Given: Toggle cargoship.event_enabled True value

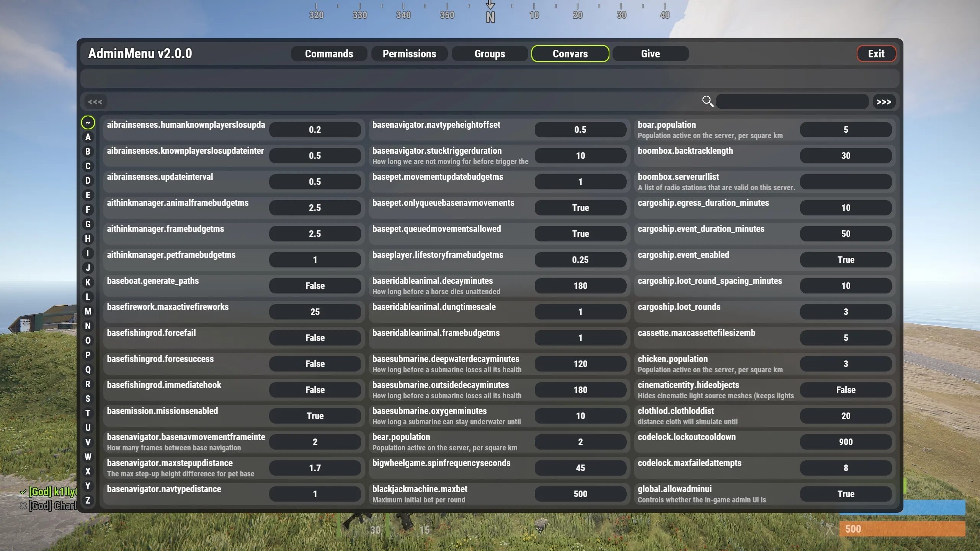Looking at the screenshot, I should (x=845, y=260).
